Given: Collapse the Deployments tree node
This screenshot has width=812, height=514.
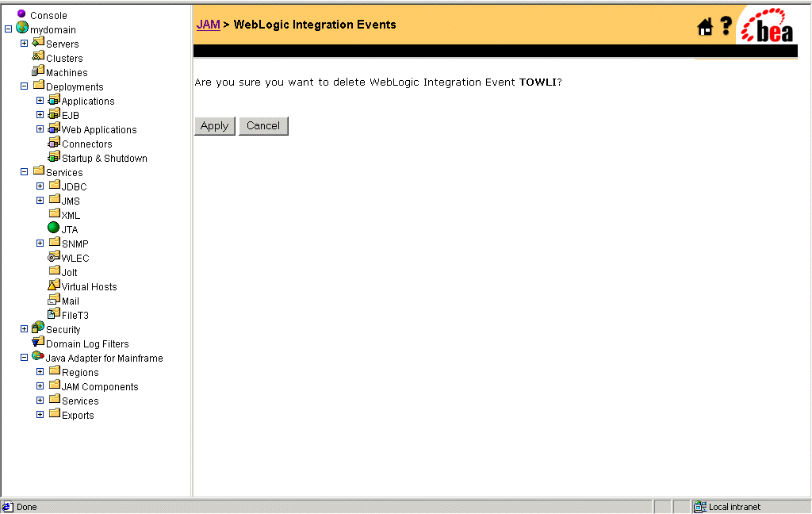Looking at the screenshot, I should 24,86.
